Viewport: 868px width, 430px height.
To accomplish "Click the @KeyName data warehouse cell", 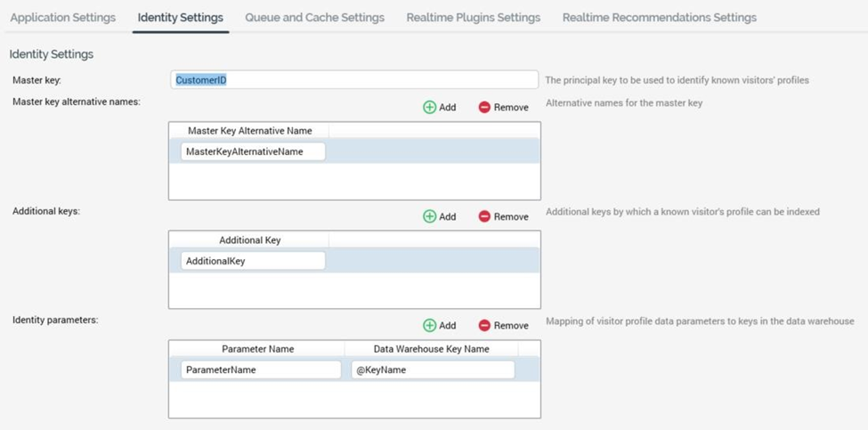I will coord(432,370).
